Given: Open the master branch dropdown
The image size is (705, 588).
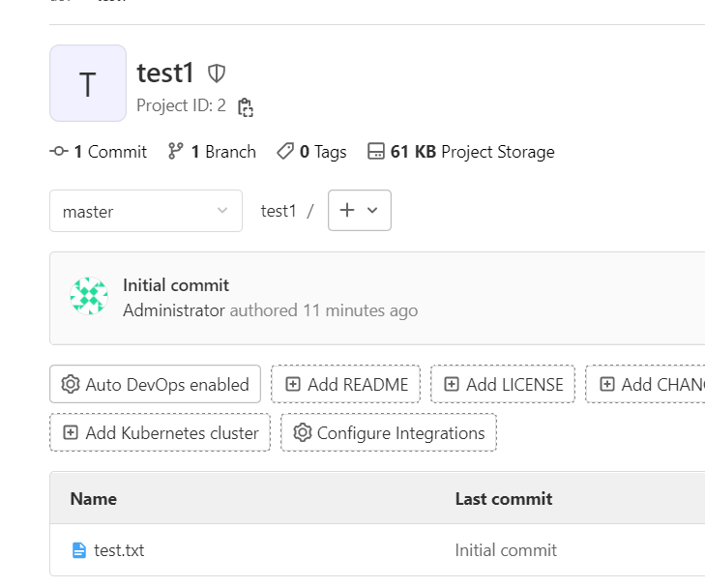Looking at the screenshot, I should click(146, 211).
